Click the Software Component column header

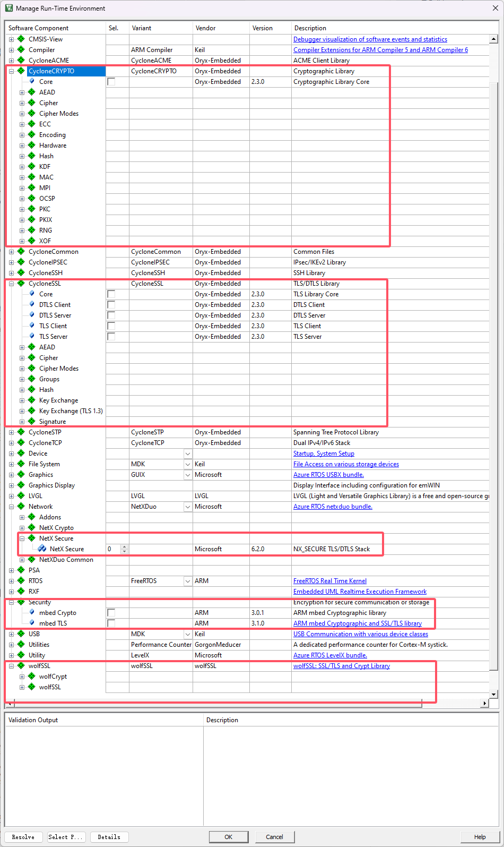pos(56,28)
